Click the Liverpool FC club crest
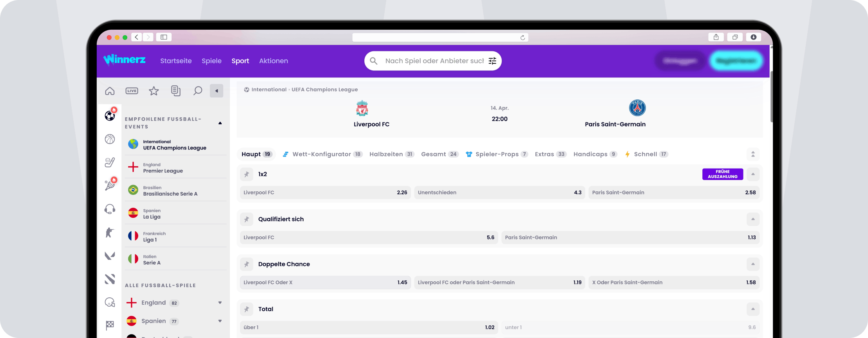 pyautogui.click(x=362, y=108)
